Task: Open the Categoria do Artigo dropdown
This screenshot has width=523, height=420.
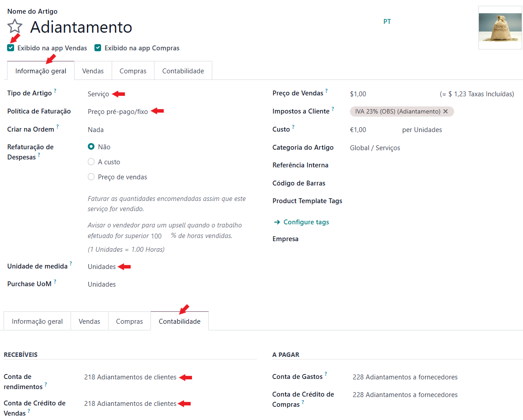Action: tap(375, 148)
